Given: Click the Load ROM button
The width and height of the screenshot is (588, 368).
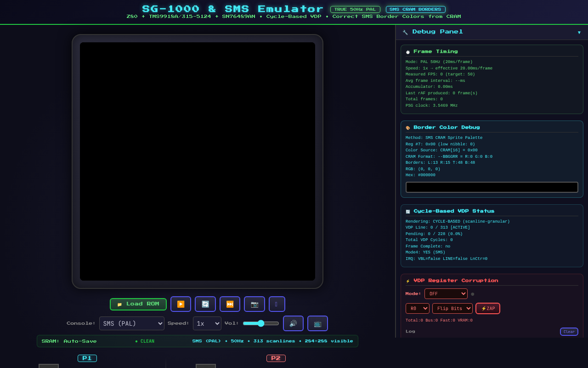Looking at the screenshot, I should (138, 304).
